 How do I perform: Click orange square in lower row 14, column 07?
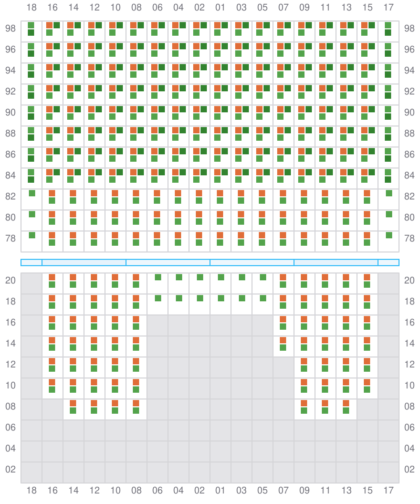click(283, 340)
